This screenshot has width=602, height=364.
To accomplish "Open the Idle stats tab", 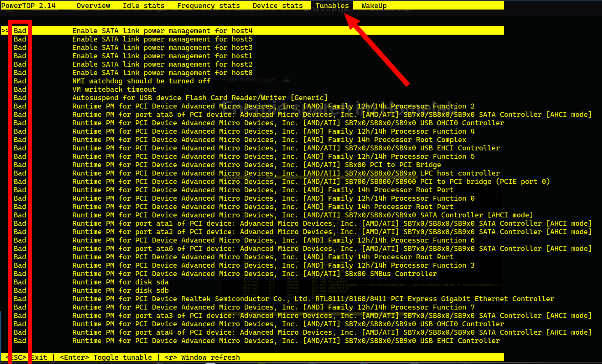I will 144,6.
